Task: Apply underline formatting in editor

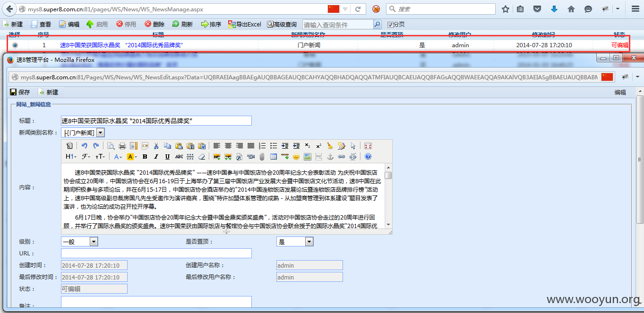Action: click(167, 156)
